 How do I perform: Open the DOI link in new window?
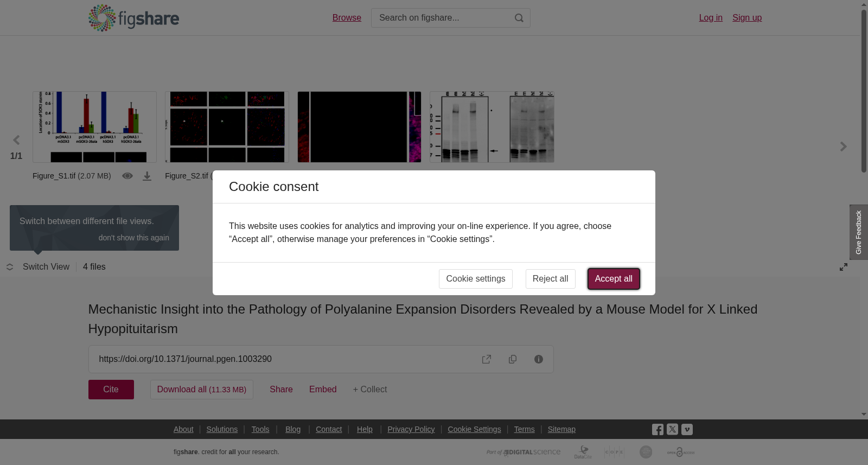click(487, 359)
